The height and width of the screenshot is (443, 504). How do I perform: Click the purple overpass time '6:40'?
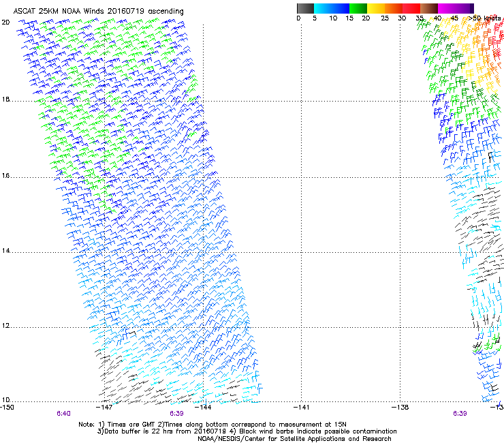click(x=63, y=414)
